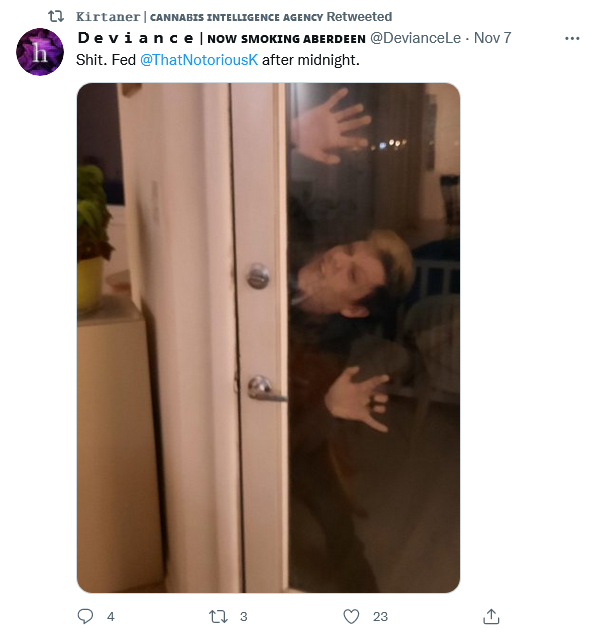Click the retweeted indicator arrows icon
The width and height of the screenshot is (598, 638).
tap(56, 17)
